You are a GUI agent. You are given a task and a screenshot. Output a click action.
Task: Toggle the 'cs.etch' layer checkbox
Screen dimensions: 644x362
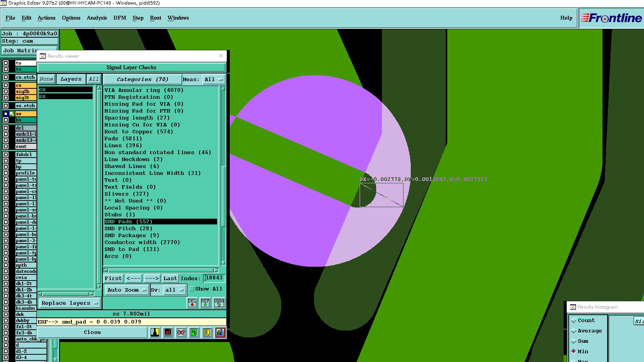[x=6, y=77]
